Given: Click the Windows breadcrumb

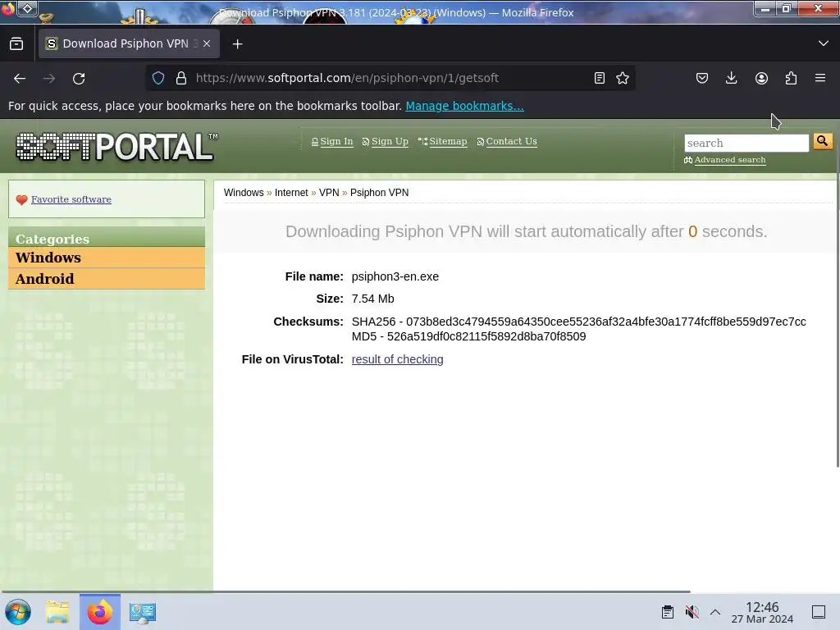Looking at the screenshot, I should pos(244,192).
